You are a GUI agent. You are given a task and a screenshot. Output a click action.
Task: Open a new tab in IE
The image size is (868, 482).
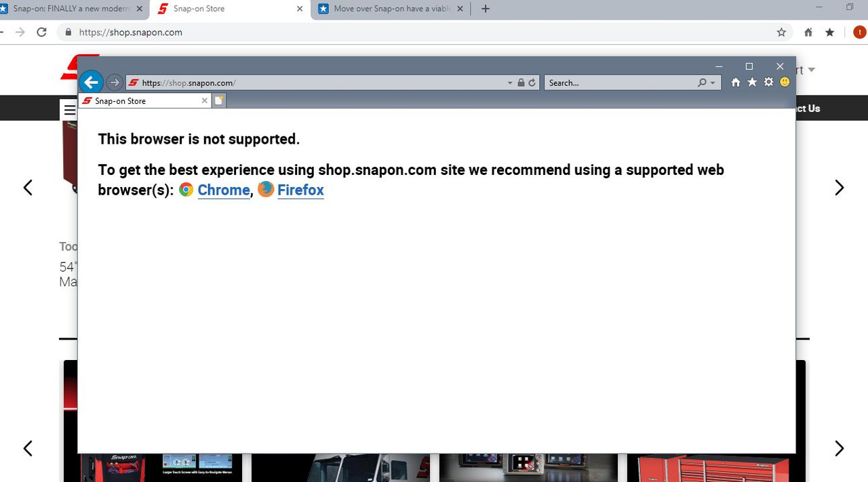point(219,100)
